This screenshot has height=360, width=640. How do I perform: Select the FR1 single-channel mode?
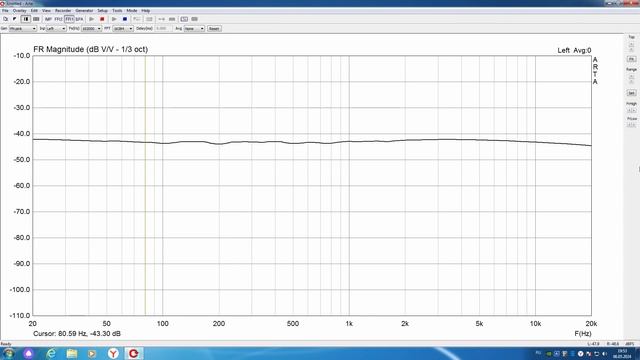(x=69, y=19)
